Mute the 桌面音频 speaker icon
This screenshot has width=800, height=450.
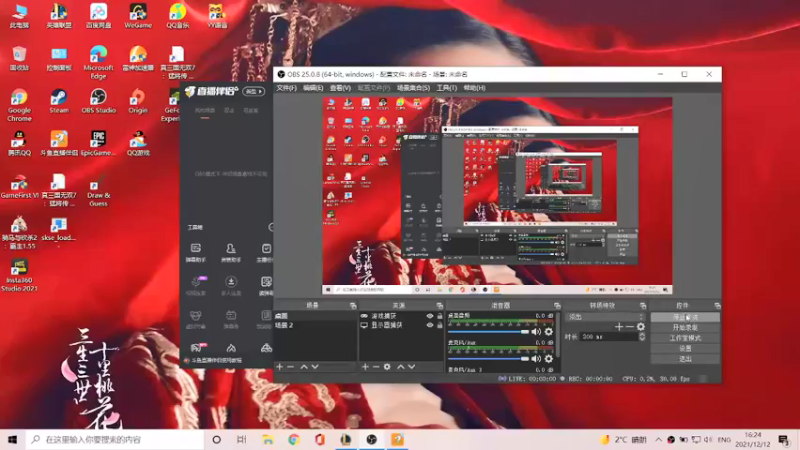[536, 332]
